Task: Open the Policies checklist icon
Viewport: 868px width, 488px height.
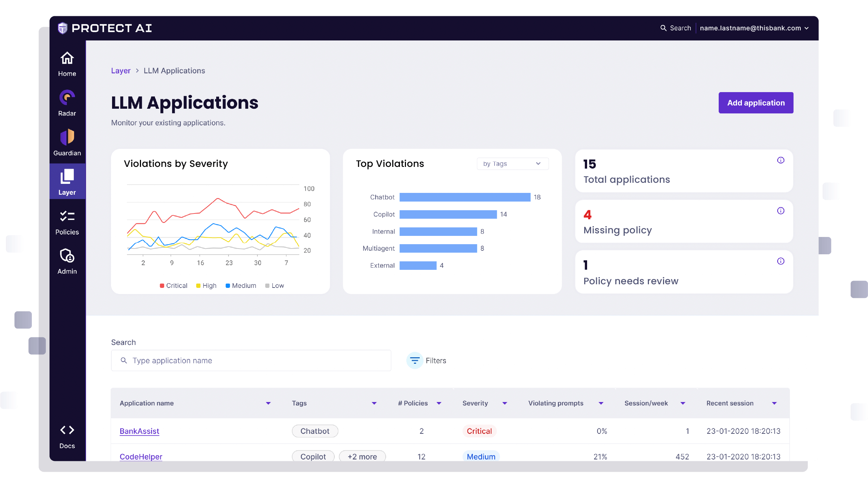Action: click(67, 216)
